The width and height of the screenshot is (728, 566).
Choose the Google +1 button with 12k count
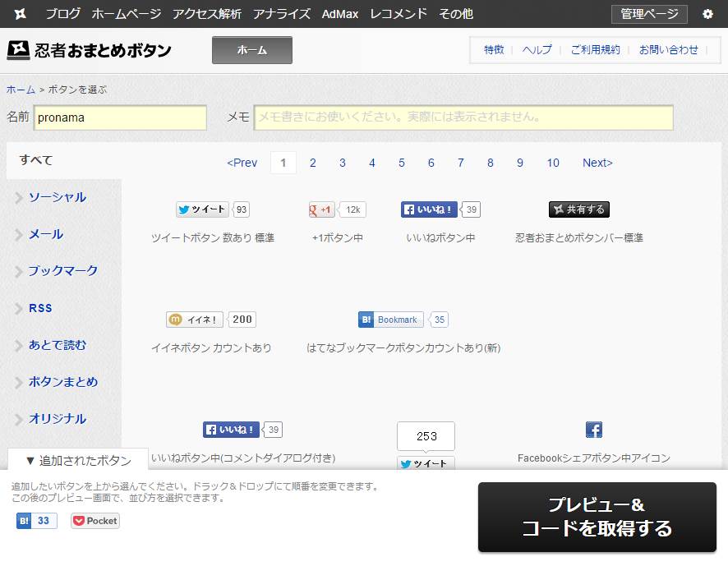[337, 209]
